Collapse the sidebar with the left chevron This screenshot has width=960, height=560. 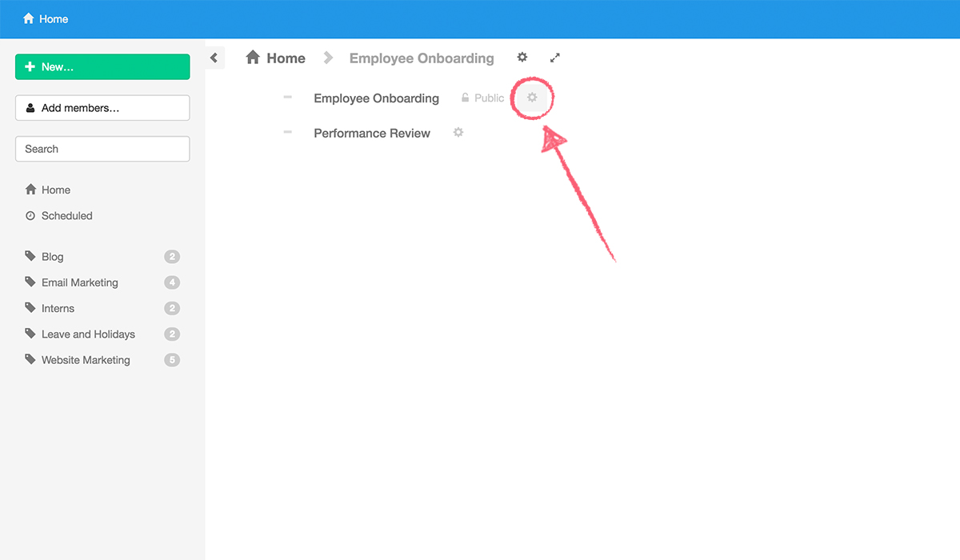pyautogui.click(x=214, y=58)
